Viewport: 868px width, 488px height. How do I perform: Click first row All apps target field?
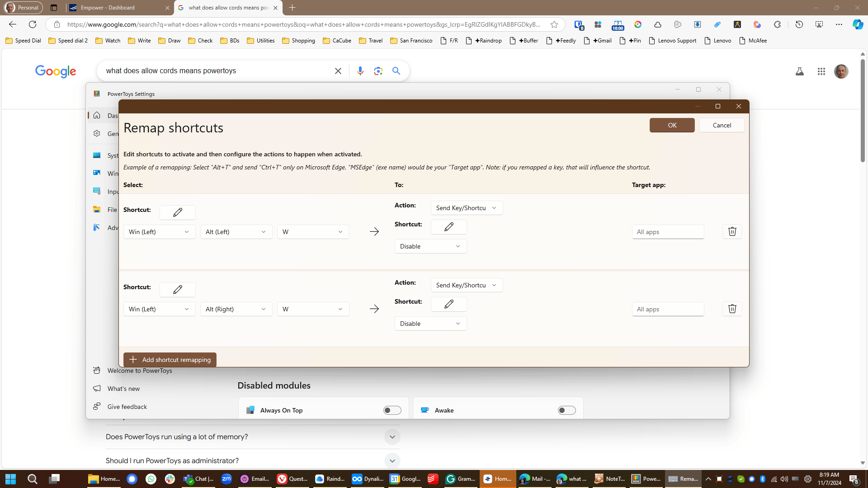click(667, 232)
